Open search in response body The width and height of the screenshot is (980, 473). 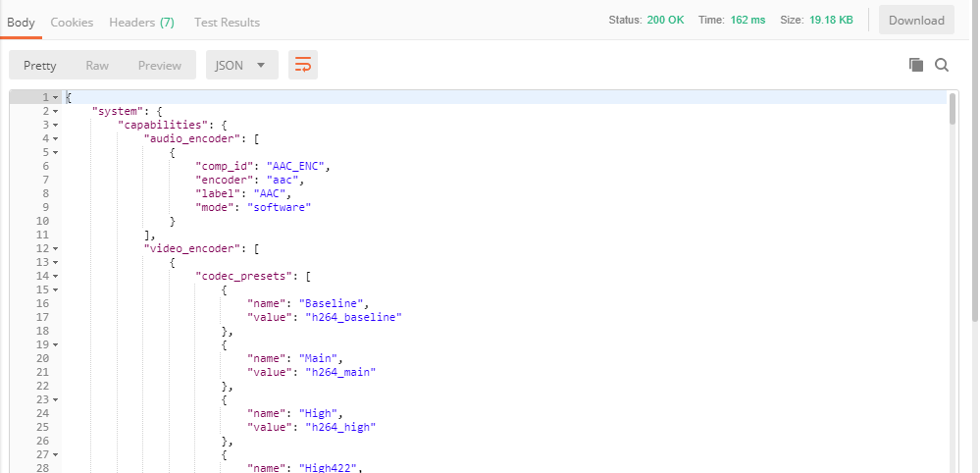942,65
